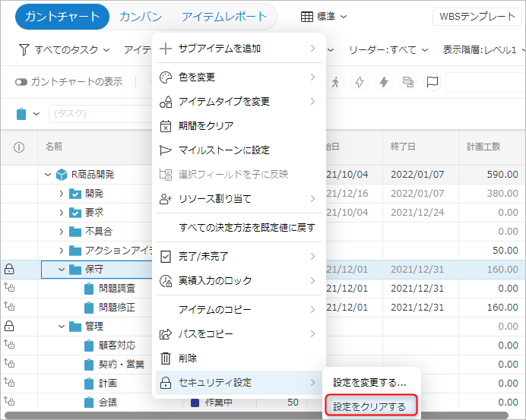Switch to the カンバン tab

point(141,16)
